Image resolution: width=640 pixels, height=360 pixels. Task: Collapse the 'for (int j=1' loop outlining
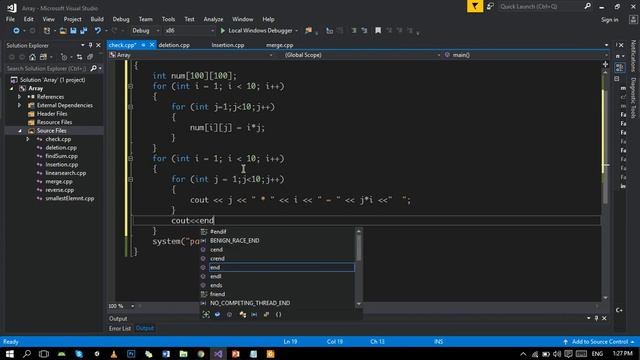(x=131, y=107)
